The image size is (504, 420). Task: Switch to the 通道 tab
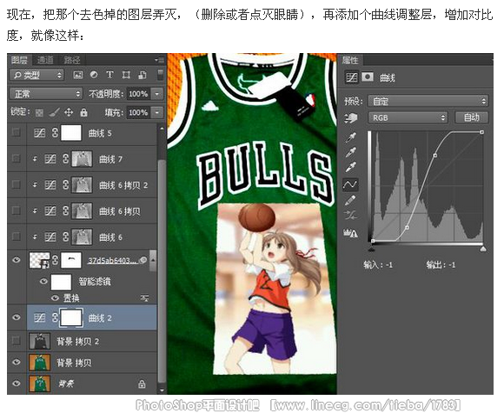click(45, 60)
